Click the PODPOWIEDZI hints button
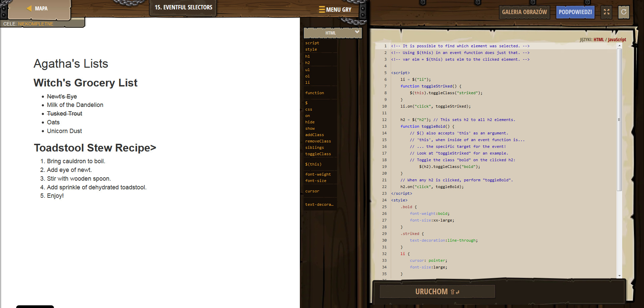Viewport: 644px width, 308px height. point(575,12)
